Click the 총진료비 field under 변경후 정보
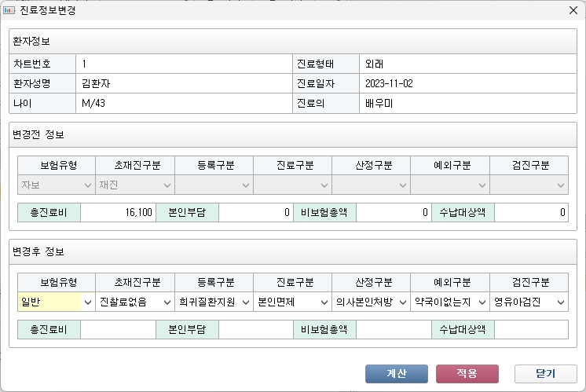Screen dimensions: 586x392 point(118,330)
